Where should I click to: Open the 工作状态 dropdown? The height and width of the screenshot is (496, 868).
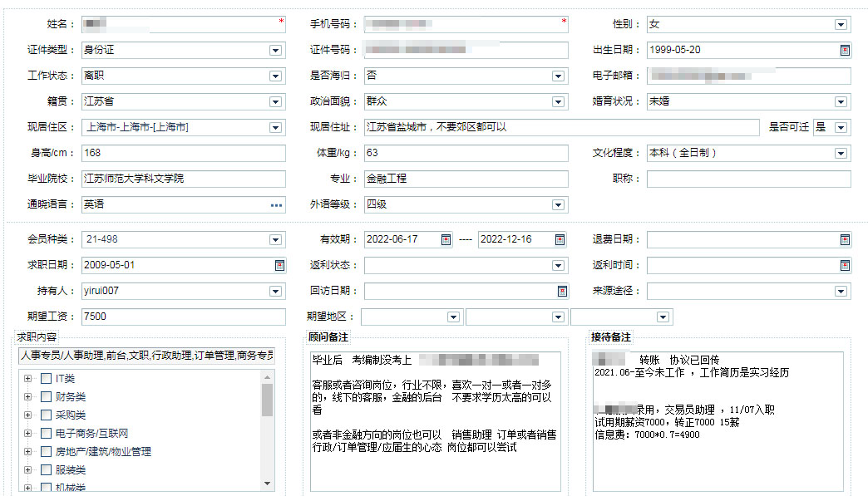(x=275, y=76)
